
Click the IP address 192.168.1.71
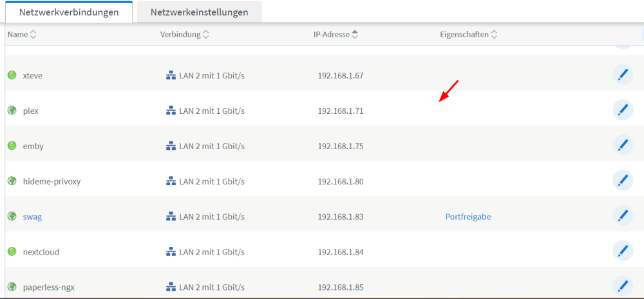[341, 111]
